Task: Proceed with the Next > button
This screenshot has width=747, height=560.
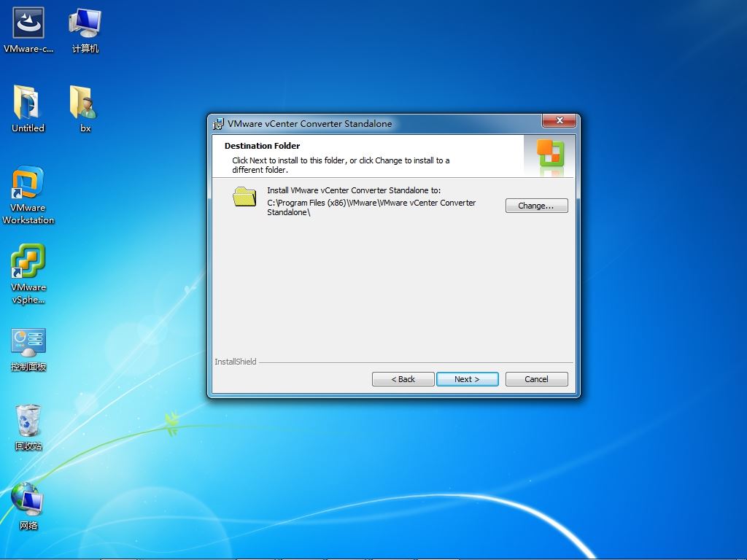Action: click(468, 379)
